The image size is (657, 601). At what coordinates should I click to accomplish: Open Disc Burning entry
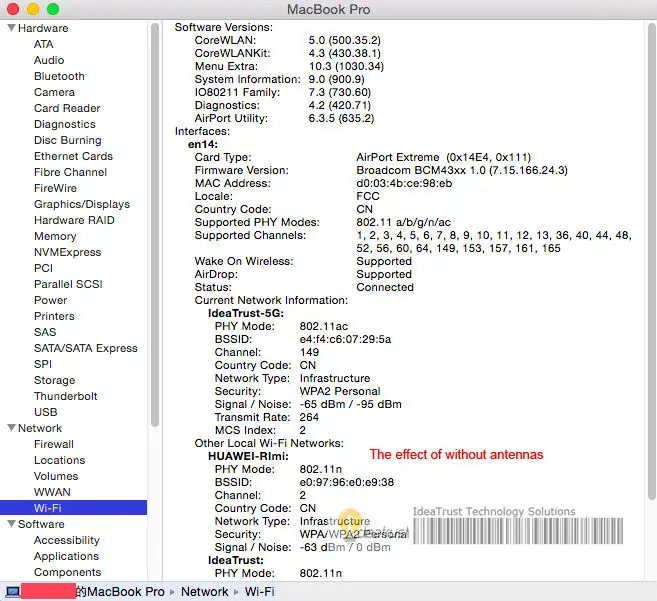pyautogui.click(x=68, y=140)
